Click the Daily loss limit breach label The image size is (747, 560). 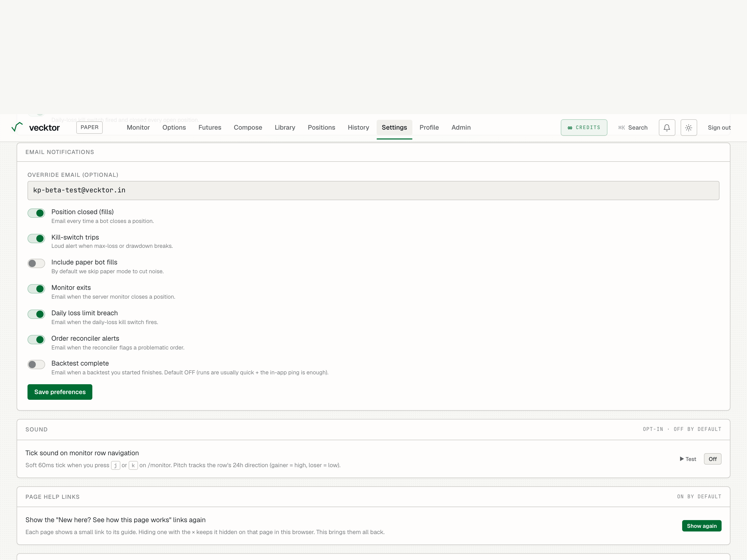84,313
